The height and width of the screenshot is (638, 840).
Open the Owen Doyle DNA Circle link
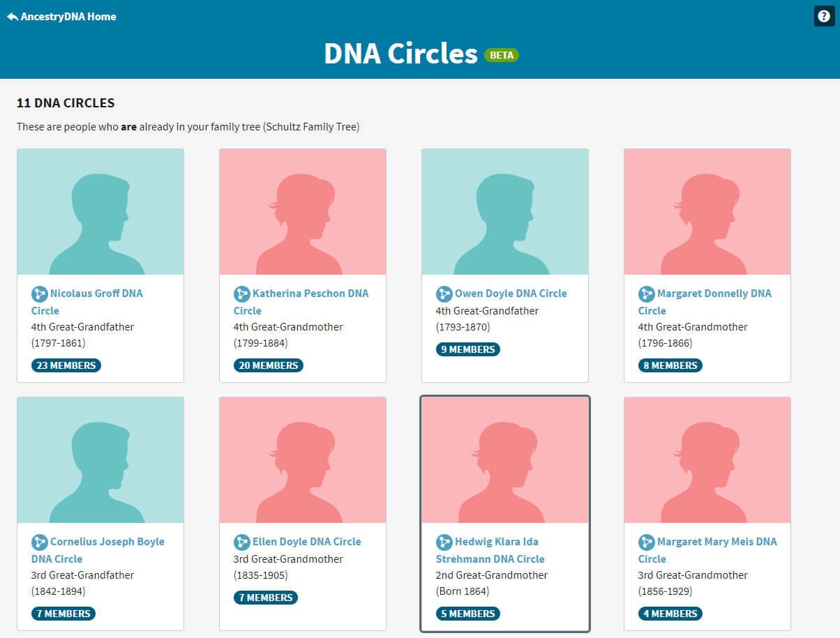tap(511, 293)
